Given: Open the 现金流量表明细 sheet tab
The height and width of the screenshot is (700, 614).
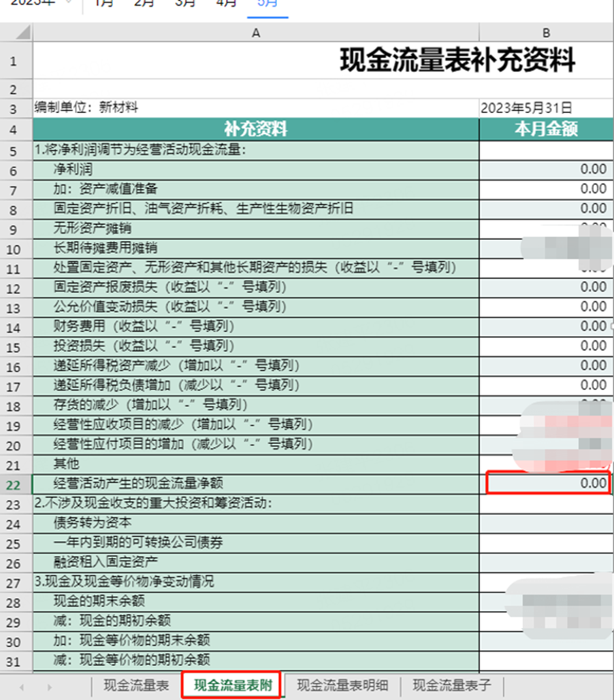Looking at the screenshot, I should tap(342, 685).
